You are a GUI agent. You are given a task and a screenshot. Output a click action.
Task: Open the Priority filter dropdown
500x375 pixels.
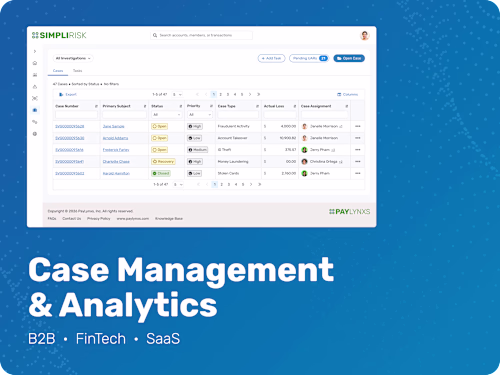pyautogui.click(x=200, y=115)
